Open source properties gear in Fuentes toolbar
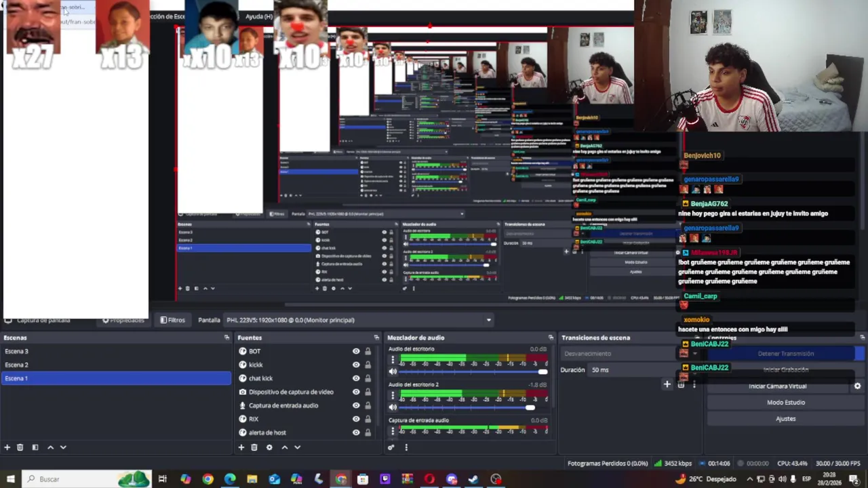This screenshot has width=868, height=488. pos(269,447)
